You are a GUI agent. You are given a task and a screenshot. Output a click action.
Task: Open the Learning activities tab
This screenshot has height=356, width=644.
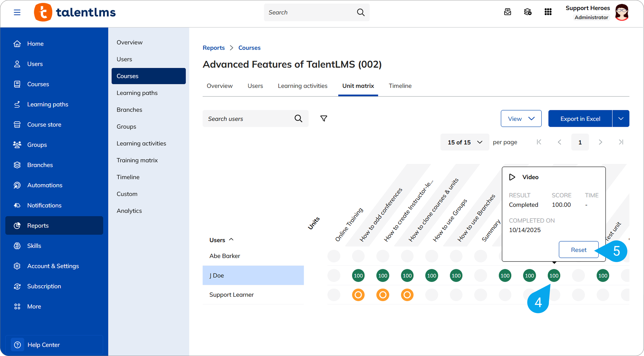302,86
